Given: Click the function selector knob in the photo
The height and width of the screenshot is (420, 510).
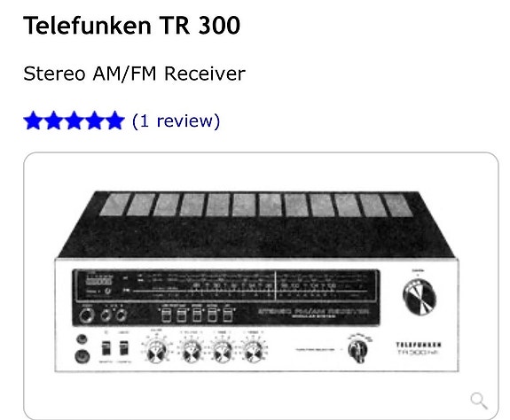Looking at the screenshot, I should point(357,351).
